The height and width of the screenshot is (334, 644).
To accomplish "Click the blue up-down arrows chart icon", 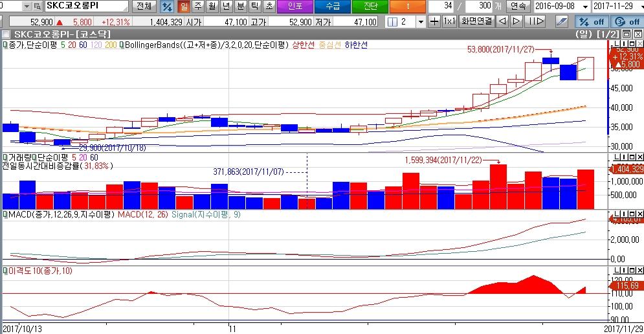I will click(166, 6).
